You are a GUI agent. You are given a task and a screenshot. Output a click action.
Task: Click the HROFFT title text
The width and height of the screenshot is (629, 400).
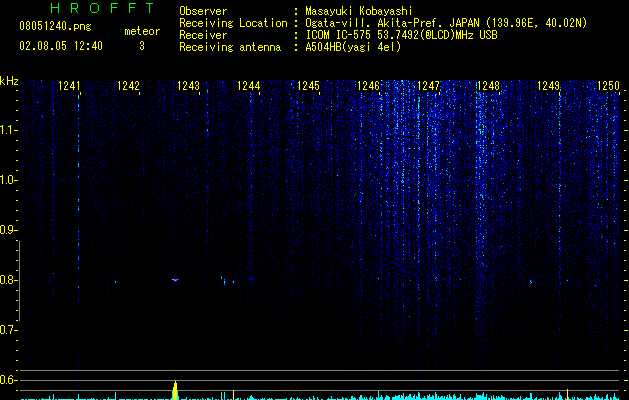[103, 8]
